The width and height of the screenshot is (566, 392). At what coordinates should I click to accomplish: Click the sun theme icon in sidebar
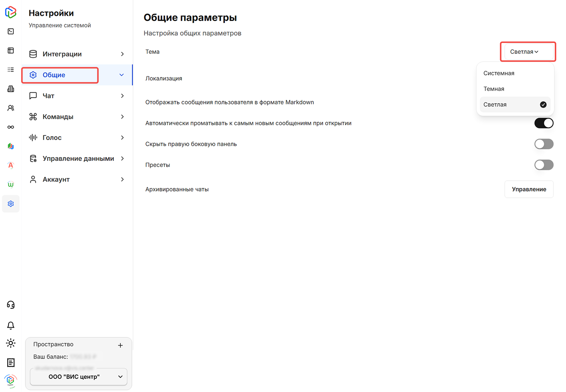coord(11,343)
